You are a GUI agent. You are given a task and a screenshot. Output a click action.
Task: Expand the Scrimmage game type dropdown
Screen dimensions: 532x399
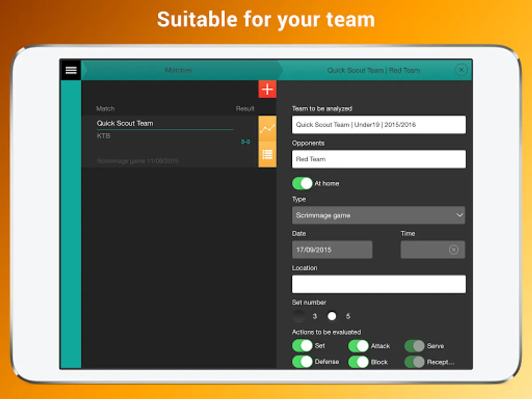click(379, 215)
